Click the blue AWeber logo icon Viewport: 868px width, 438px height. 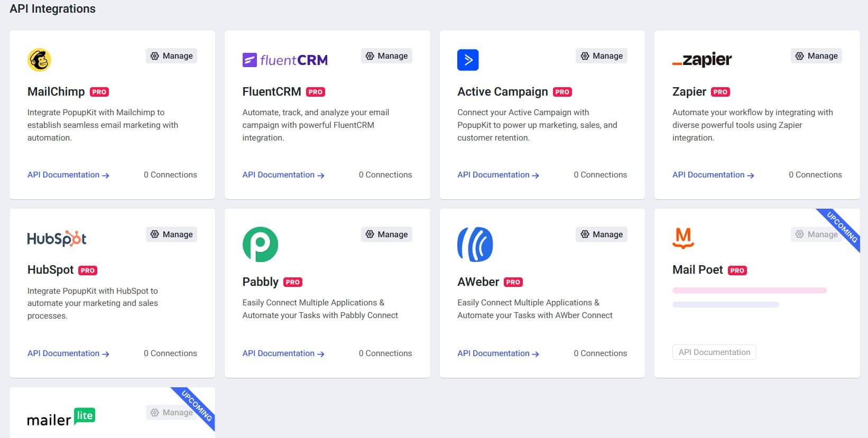475,244
